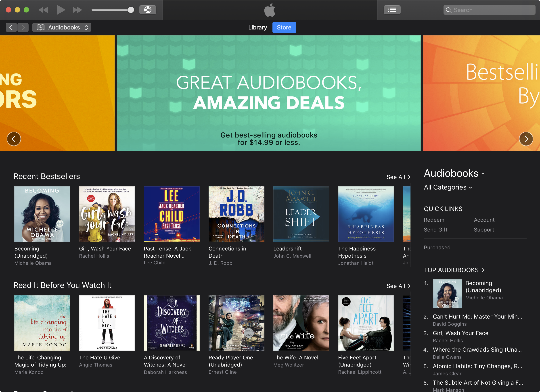Click the previous banner carousel arrow
Screen dimensions: 540x392
click(x=14, y=139)
